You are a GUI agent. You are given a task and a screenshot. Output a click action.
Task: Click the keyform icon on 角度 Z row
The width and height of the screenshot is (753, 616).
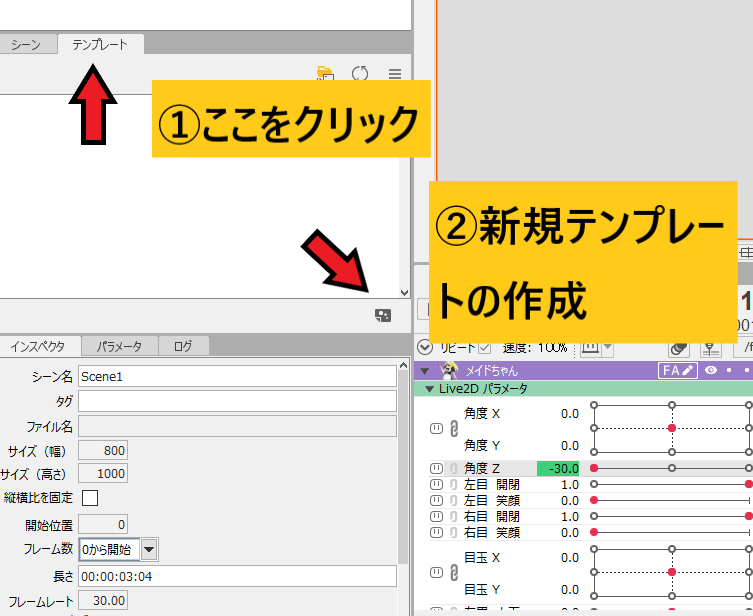pos(436,468)
